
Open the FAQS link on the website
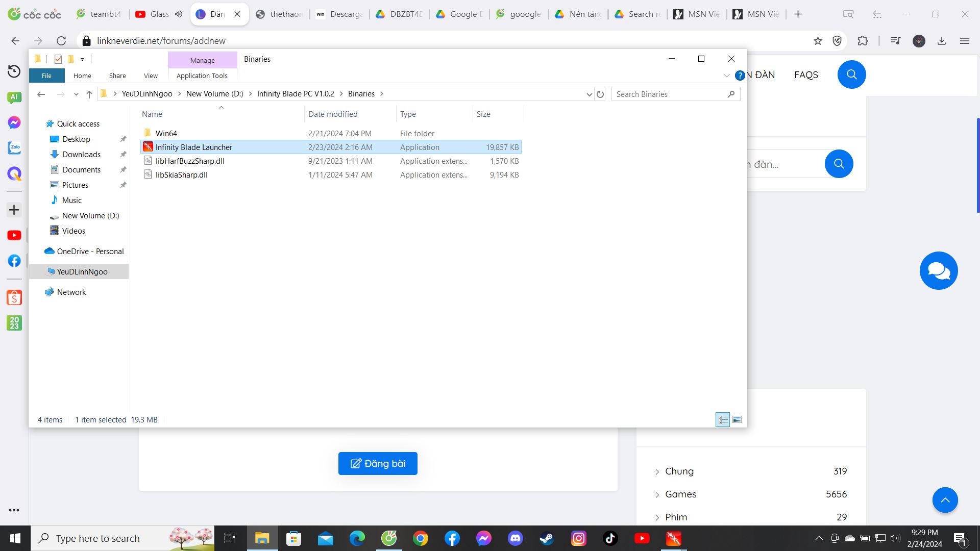pyautogui.click(x=806, y=75)
